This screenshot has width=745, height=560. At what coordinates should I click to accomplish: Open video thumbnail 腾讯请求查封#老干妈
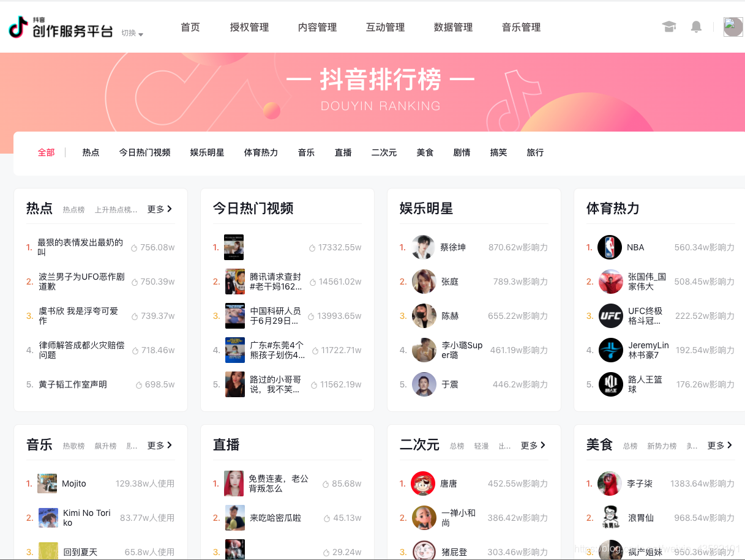pyautogui.click(x=235, y=282)
